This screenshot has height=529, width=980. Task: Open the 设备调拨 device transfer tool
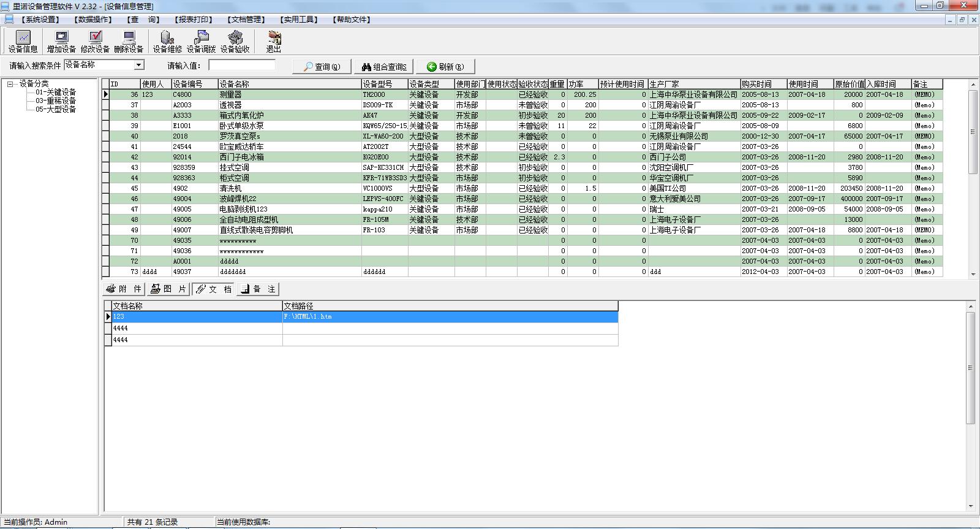pyautogui.click(x=201, y=42)
